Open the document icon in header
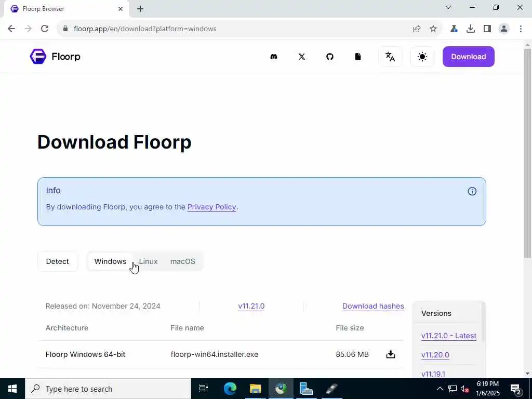This screenshot has height=399, width=532. (x=358, y=57)
